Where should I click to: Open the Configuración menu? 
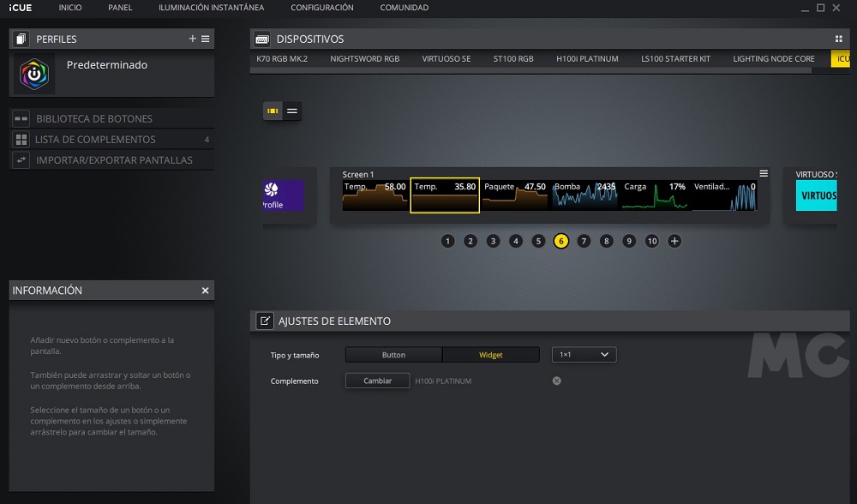(321, 8)
